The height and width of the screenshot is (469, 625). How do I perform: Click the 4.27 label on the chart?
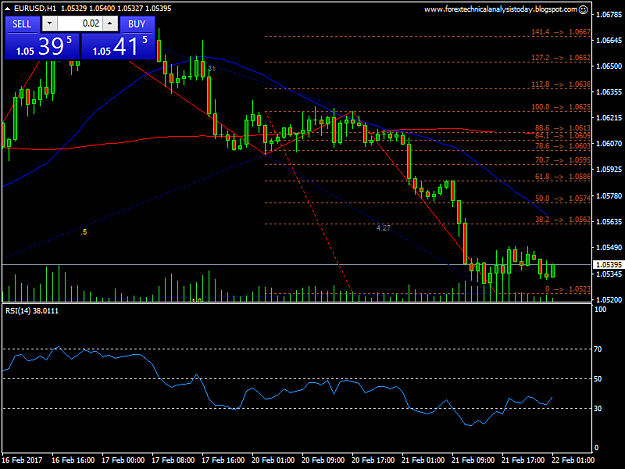(383, 228)
